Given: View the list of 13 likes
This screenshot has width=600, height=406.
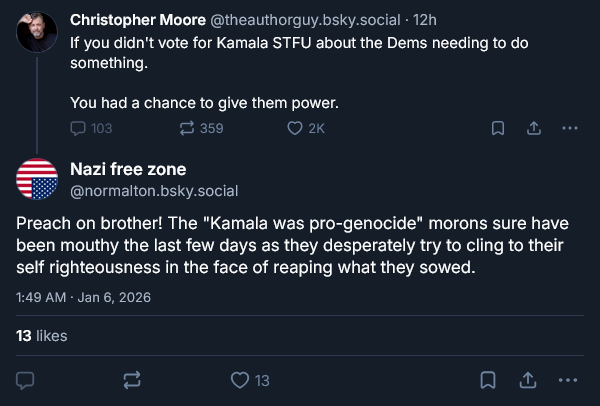Looking at the screenshot, I should [42, 336].
